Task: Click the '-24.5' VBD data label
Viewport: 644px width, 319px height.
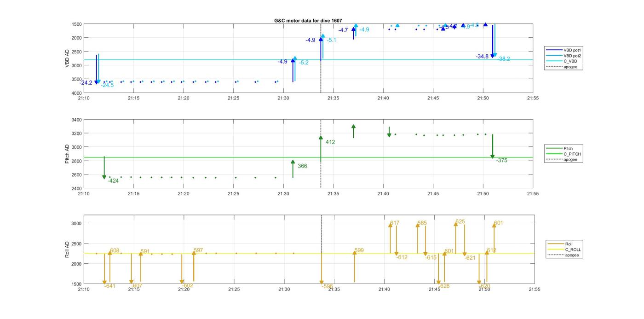Action: tap(107, 85)
